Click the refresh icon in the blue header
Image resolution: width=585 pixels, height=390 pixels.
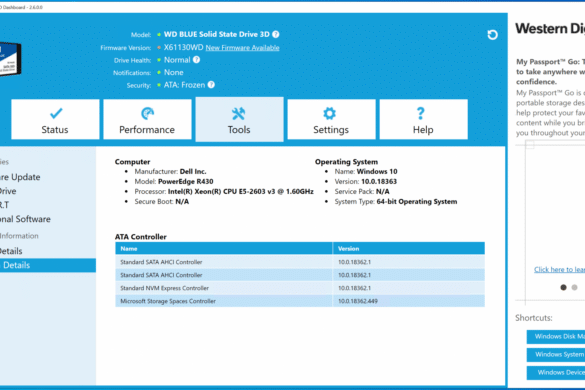(492, 35)
